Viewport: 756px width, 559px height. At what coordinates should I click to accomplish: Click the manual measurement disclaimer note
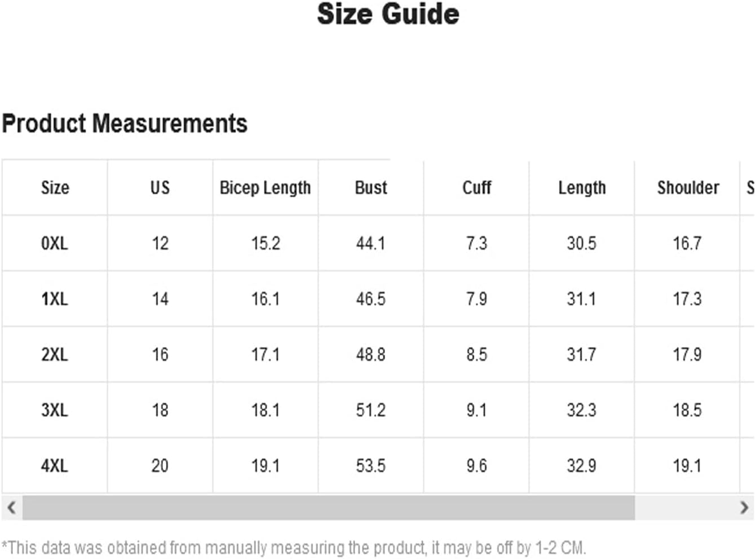click(294, 548)
